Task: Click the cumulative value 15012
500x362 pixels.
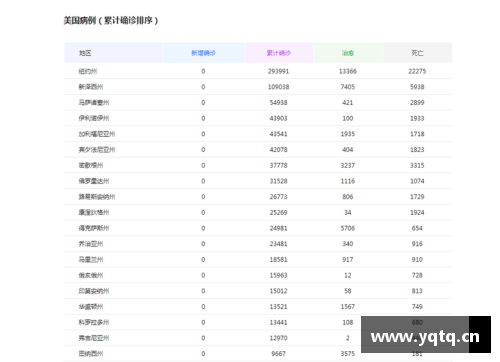Action: pyautogui.click(x=279, y=291)
